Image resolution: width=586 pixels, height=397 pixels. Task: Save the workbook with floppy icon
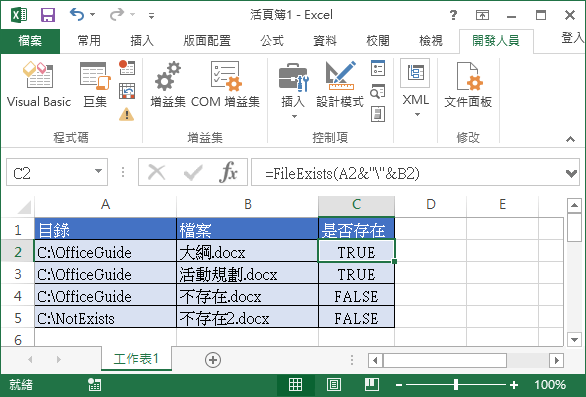[x=48, y=15]
